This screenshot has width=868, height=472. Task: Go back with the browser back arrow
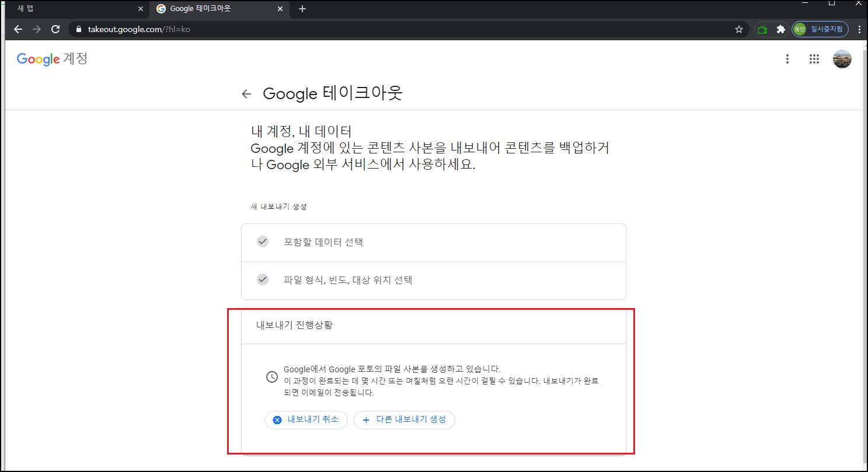click(x=18, y=29)
